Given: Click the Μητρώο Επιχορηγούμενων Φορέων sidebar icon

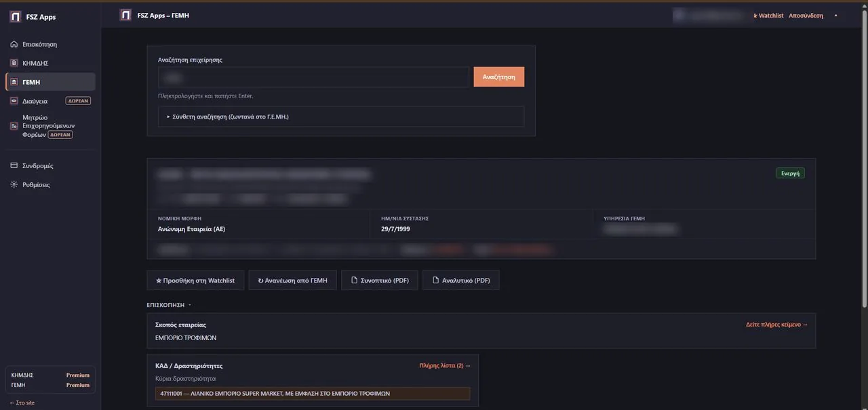Looking at the screenshot, I should coord(14,126).
